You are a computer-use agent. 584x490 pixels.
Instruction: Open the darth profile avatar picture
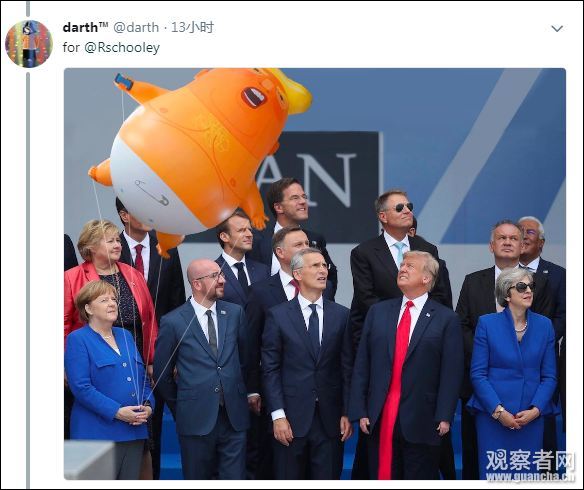(29, 44)
